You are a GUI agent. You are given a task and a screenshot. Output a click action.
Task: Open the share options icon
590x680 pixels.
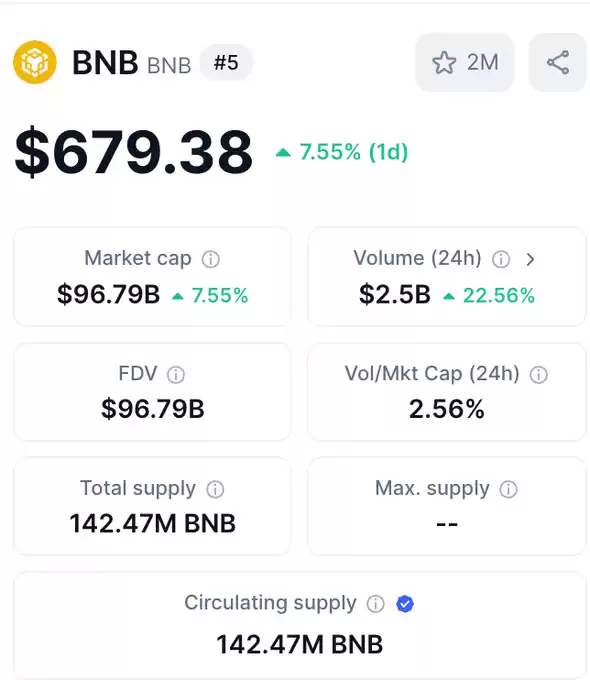pos(557,62)
